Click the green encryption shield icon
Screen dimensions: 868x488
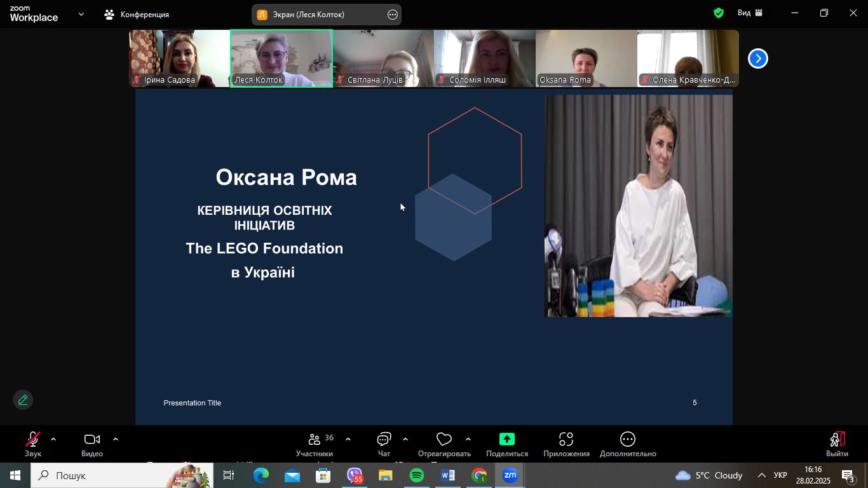click(x=719, y=13)
